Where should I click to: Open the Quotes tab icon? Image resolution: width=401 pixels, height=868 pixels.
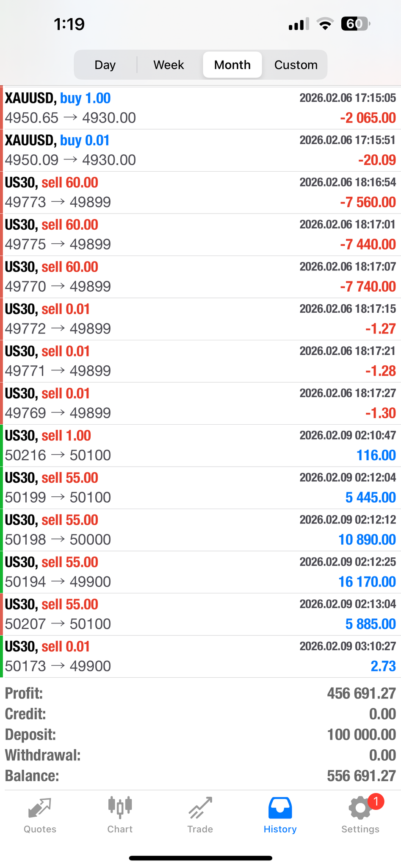tap(40, 808)
